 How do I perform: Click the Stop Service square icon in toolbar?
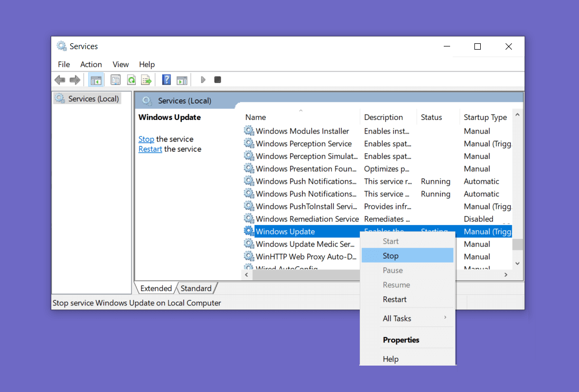pyautogui.click(x=218, y=80)
